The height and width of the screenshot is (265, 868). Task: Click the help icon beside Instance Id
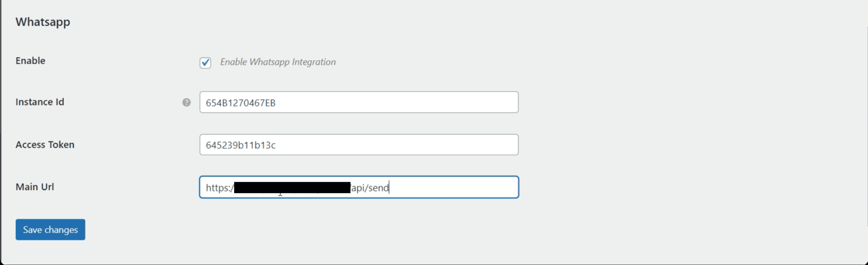point(186,103)
